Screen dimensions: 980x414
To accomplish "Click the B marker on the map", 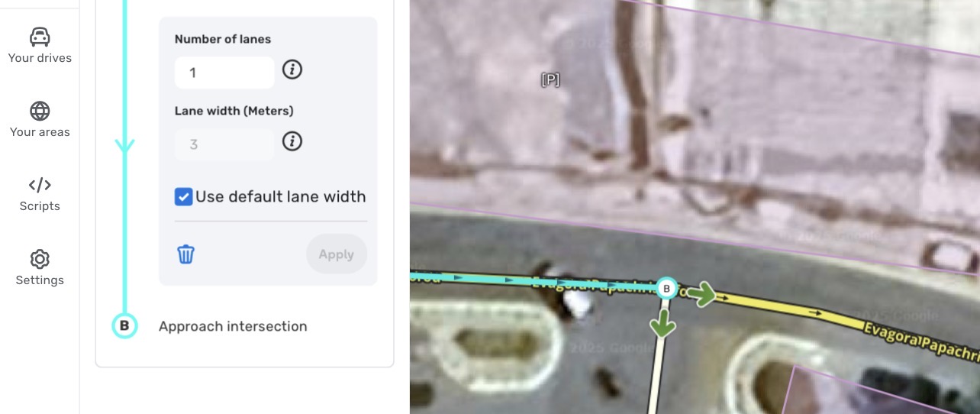I will [667, 288].
